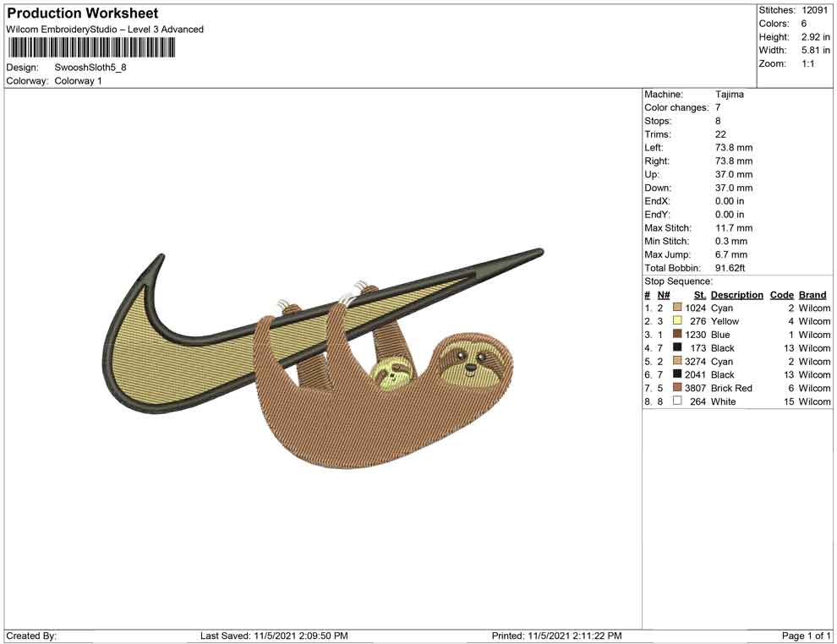Click stitch count 1230 in stop sequence

(695, 335)
